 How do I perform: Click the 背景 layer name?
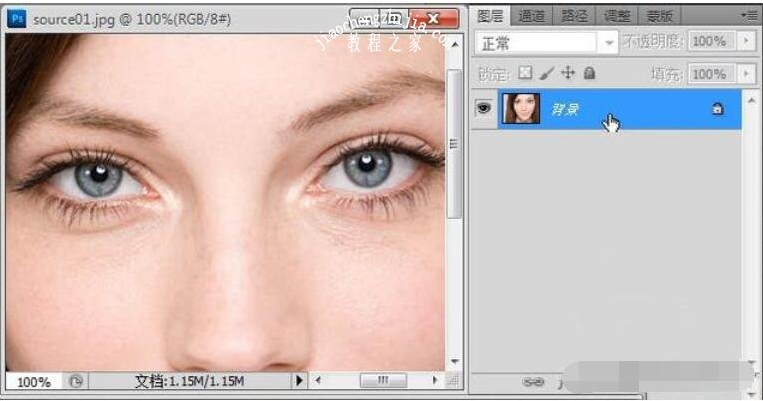(565, 109)
